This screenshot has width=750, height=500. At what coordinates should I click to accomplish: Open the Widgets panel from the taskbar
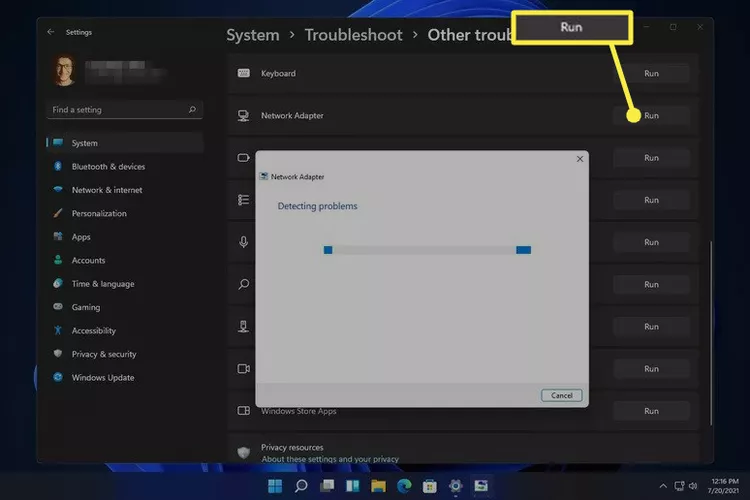click(353, 486)
